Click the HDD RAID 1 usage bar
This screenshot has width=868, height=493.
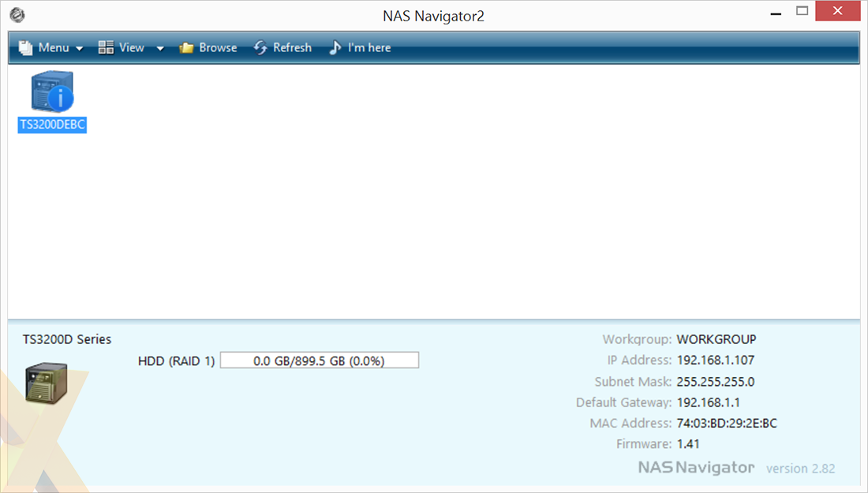pos(320,360)
